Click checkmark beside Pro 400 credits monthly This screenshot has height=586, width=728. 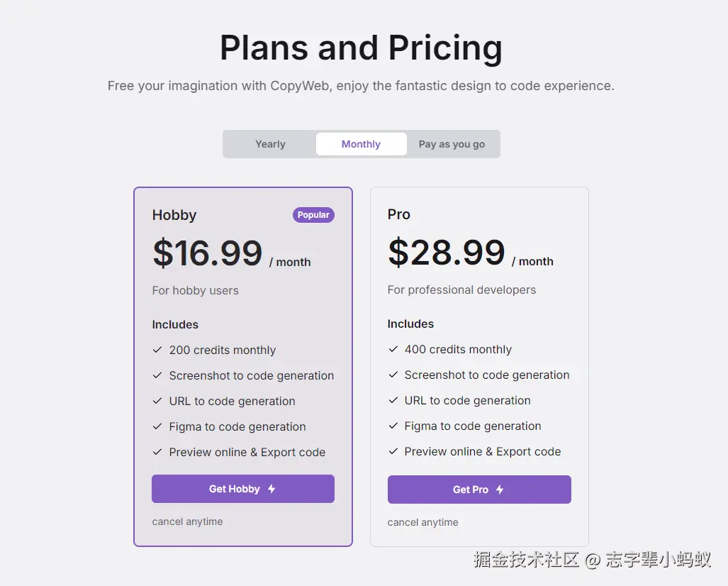tap(393, 349)
